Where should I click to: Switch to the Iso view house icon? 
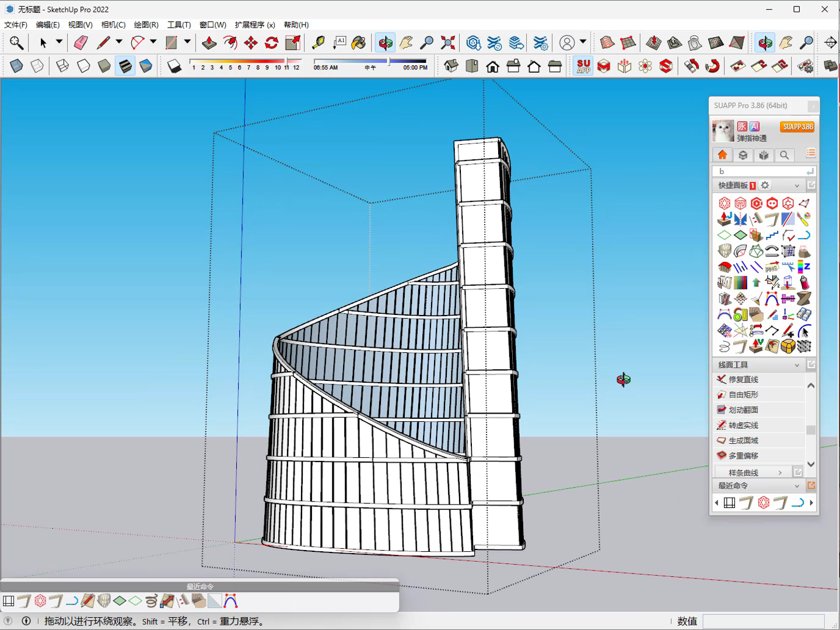[x=451, y=66]
